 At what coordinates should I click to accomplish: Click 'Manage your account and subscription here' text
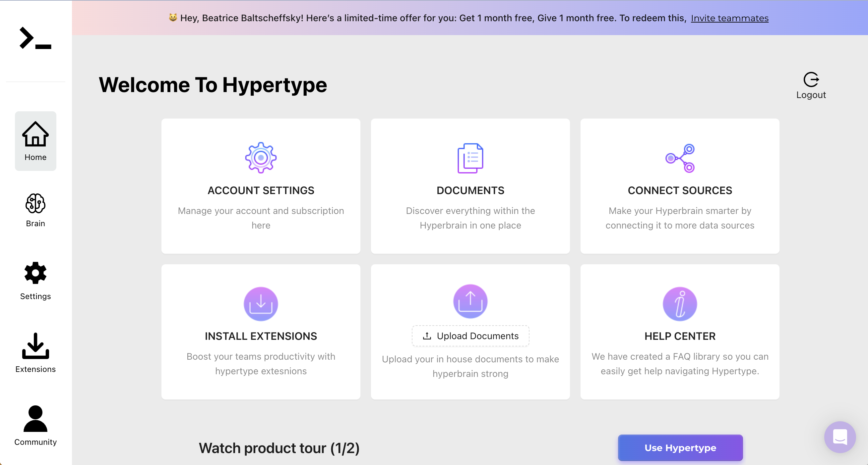pos(261,218)
